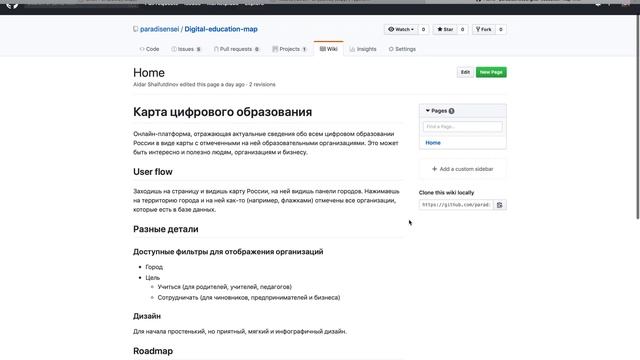640x360 pixels.
Task: Open the Projects tab
Action: tap(289, 49)
